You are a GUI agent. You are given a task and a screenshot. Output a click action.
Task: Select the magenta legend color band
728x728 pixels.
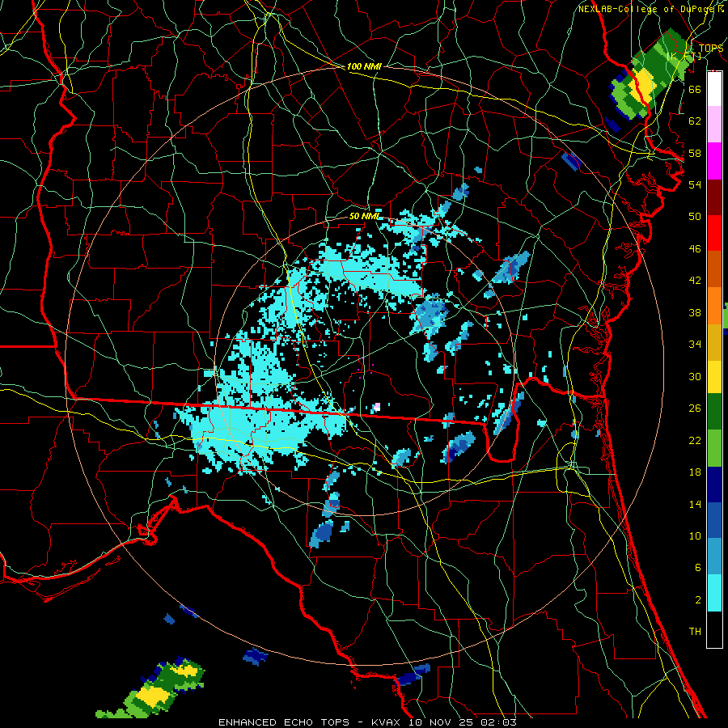tap(714, 161)
